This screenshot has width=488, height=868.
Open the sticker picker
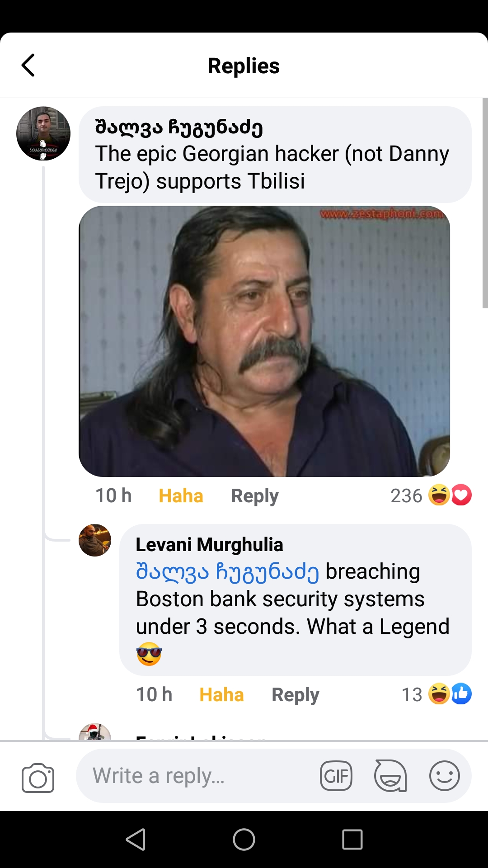coord(390,776)
